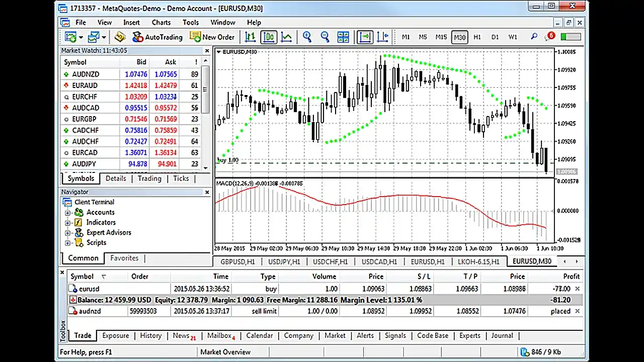Open the News tab in Toolbox
The width and height of the screenshot is (644, 362).
pos(184,336)
